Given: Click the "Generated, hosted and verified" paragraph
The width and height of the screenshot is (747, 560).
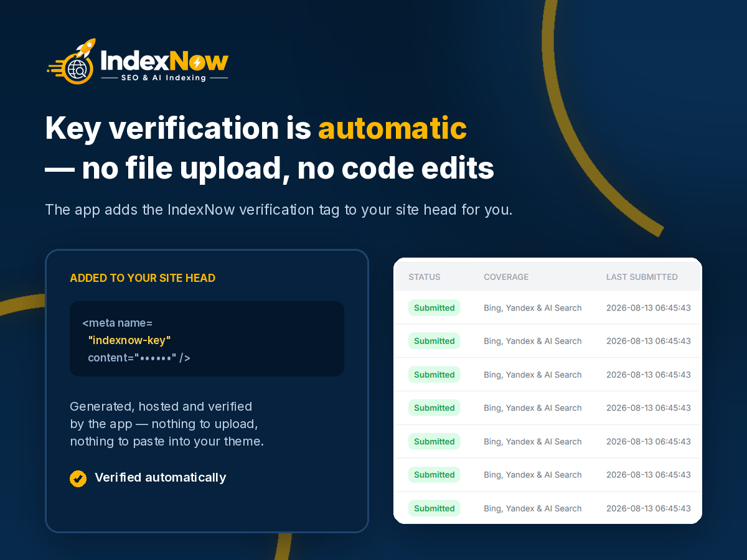Looking at the screenshot, I should click(167, 424).
